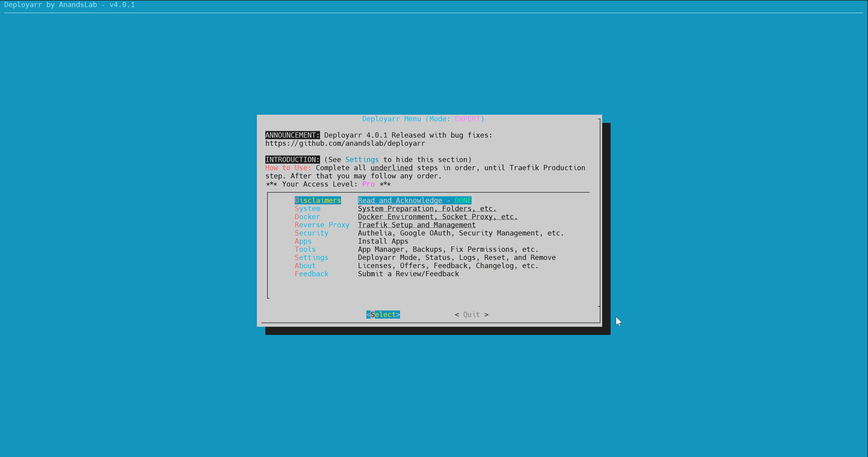Click 'System Preparation, Folders, etc.' description
The height and width of the screenshot is (457, 868).
click(427, 208)
